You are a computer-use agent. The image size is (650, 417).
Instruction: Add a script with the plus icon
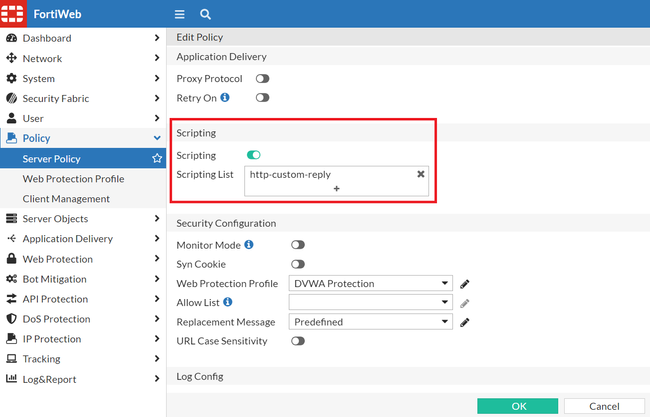pyautogui.click(x=337, y=188)
